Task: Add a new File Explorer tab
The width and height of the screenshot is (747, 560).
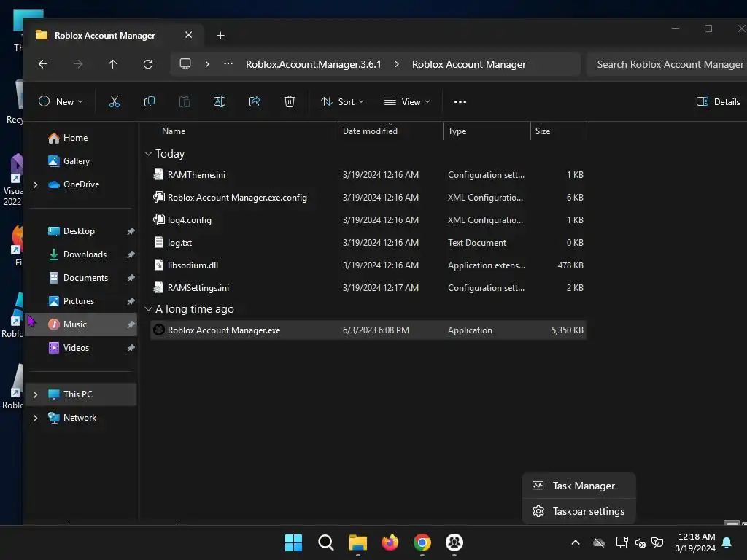Action: click(220, 35)
